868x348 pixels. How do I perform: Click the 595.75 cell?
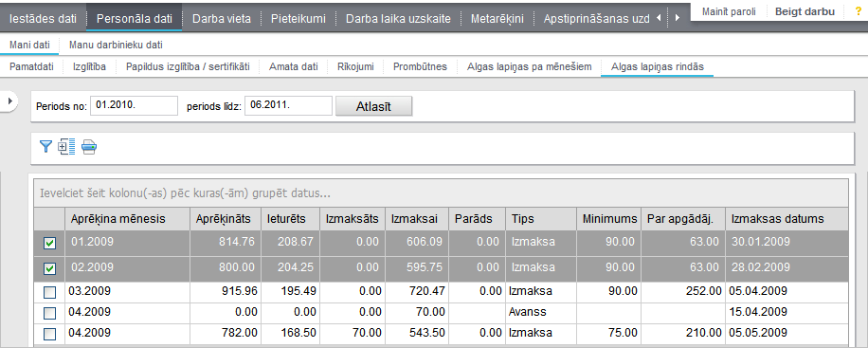(x=416, y=267)
